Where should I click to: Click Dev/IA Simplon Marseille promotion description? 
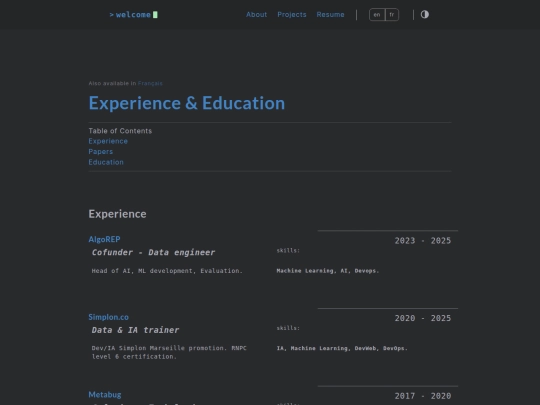169,352
